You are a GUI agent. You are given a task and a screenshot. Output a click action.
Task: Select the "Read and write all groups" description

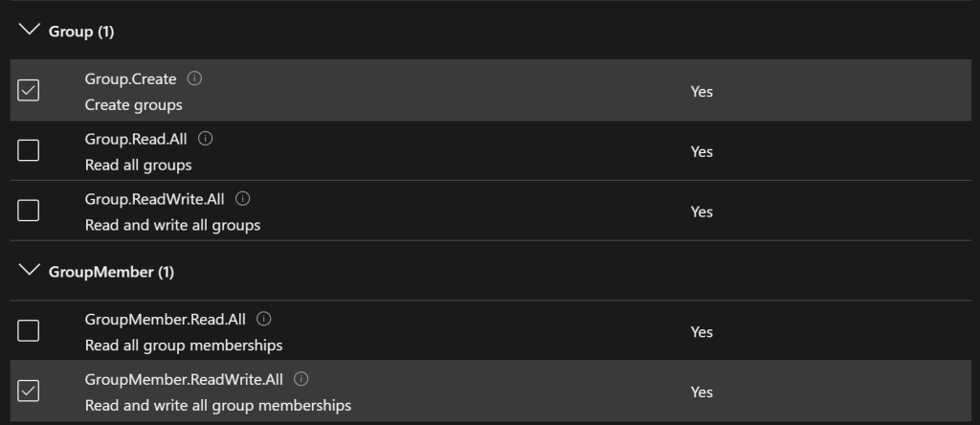(x=172, y=225)
